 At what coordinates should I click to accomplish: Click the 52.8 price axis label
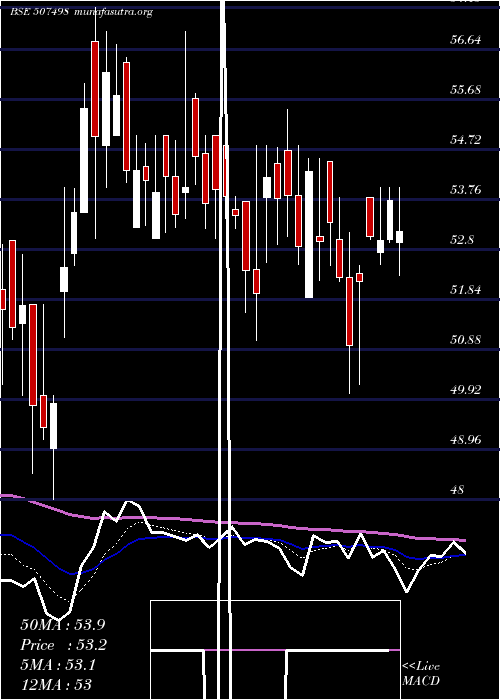462,240
